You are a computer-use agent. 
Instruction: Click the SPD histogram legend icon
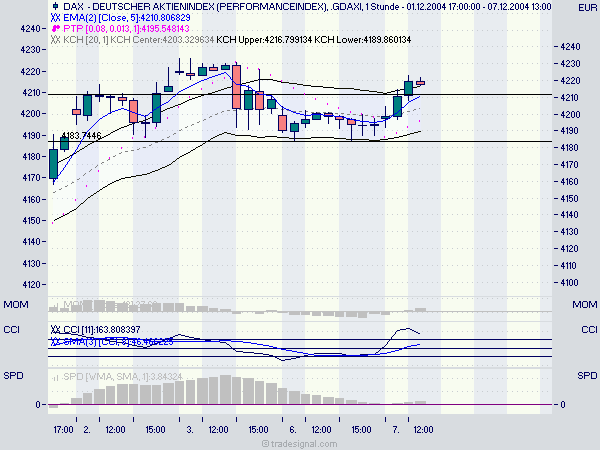pyautogui.click(x=56, y=377)
